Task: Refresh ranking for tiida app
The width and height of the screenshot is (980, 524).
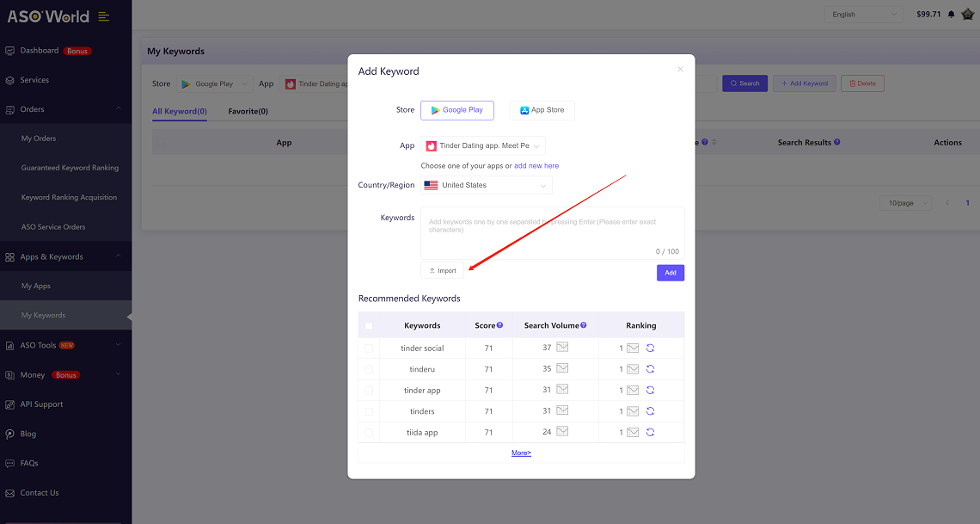Action: [650, 432]
